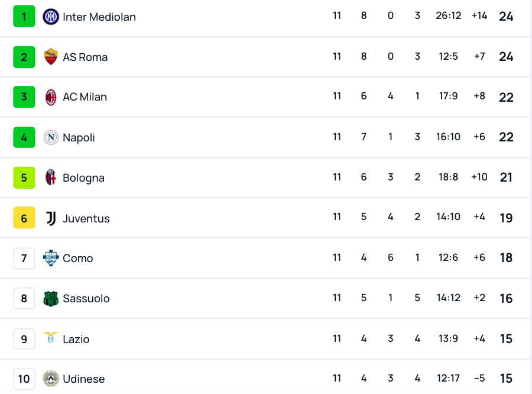Click the Napoli club crest
Image resolution: width=532 pixels, height=394 pixels.
[51, 137]
